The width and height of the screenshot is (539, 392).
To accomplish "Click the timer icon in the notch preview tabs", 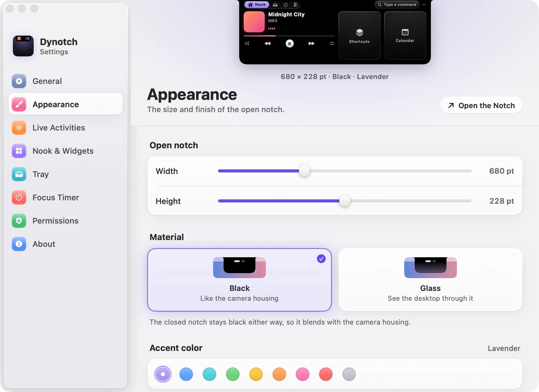I will tap(285, 5).
